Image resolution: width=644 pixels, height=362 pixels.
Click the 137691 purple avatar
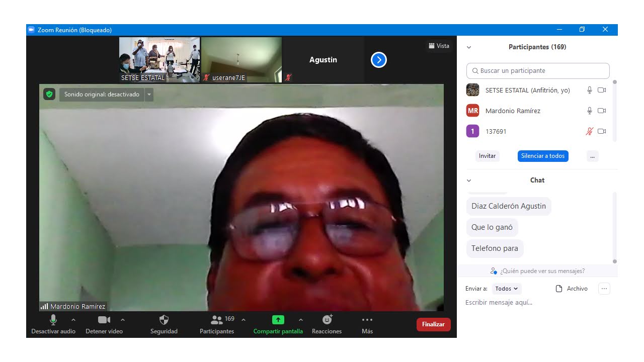pyautogui.click(x=472, y=131)
